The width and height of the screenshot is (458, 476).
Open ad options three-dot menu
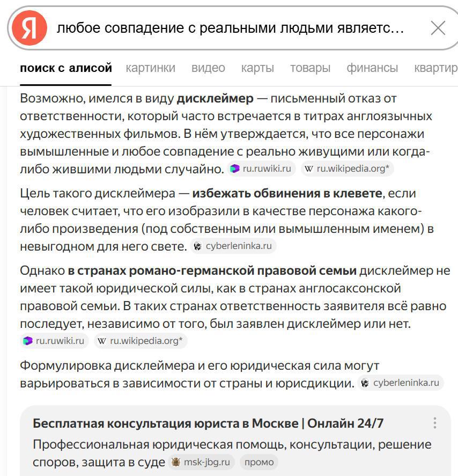pyautogui.click(x=435, y=423)
